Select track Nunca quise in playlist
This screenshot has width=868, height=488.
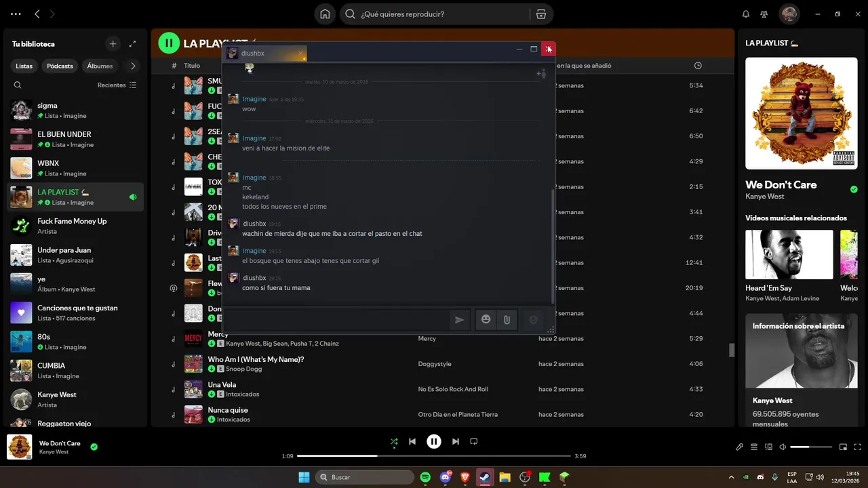tap(442, 414)
